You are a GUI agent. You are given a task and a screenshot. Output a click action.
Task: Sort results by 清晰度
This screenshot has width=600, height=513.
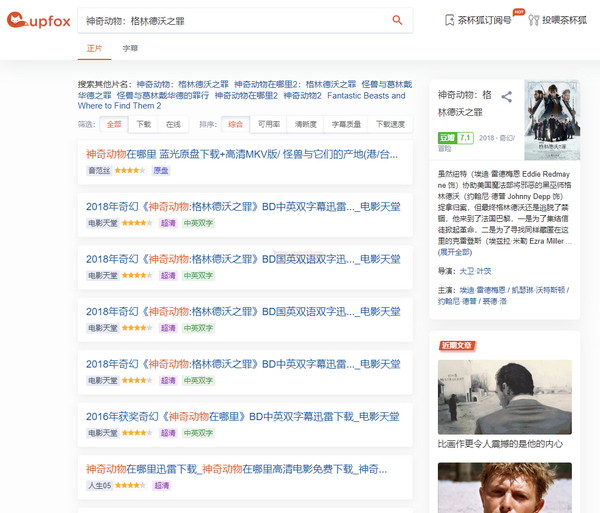(306, 124)
